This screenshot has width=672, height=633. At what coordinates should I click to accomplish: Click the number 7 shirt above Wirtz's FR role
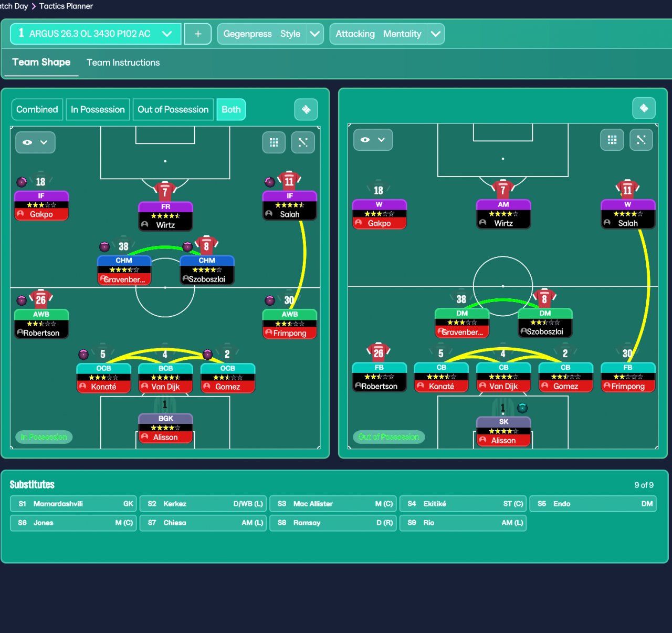click(165, 190)
